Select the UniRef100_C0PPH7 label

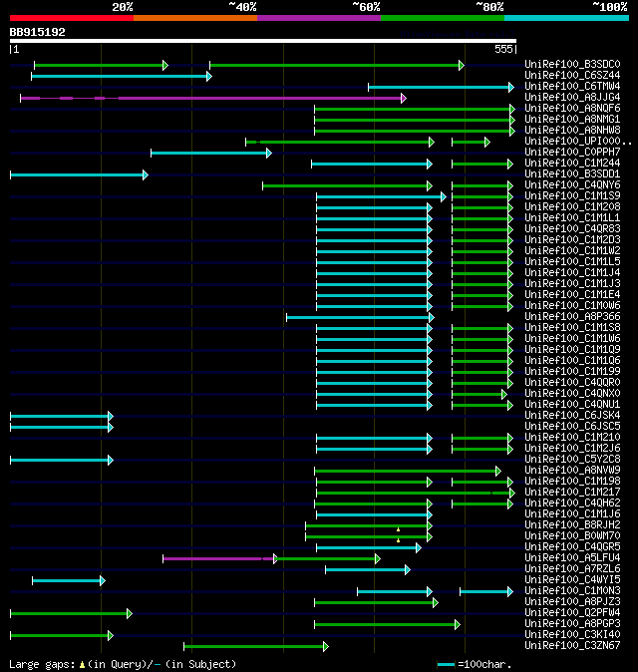pyautogui.click(x=572, y=153)
